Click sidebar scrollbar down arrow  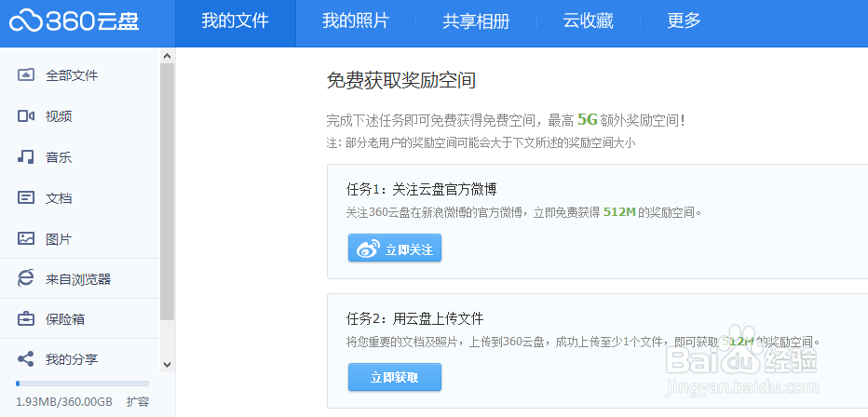(x=168, y=365)
